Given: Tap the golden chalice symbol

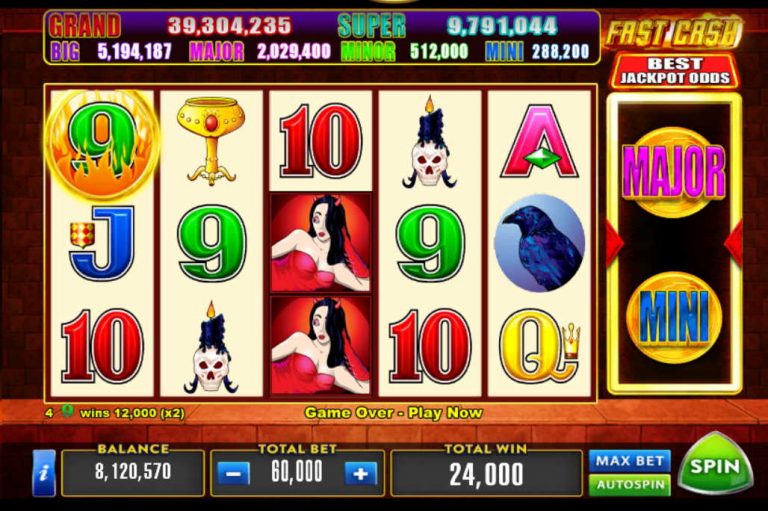Looking at the screenshot, I should click(x=211, y=141).
